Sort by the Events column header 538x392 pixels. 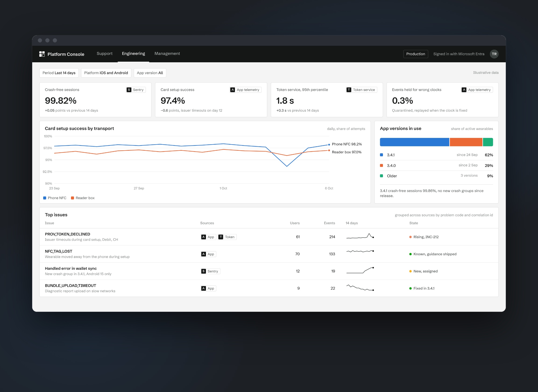[x=329, y=223]
